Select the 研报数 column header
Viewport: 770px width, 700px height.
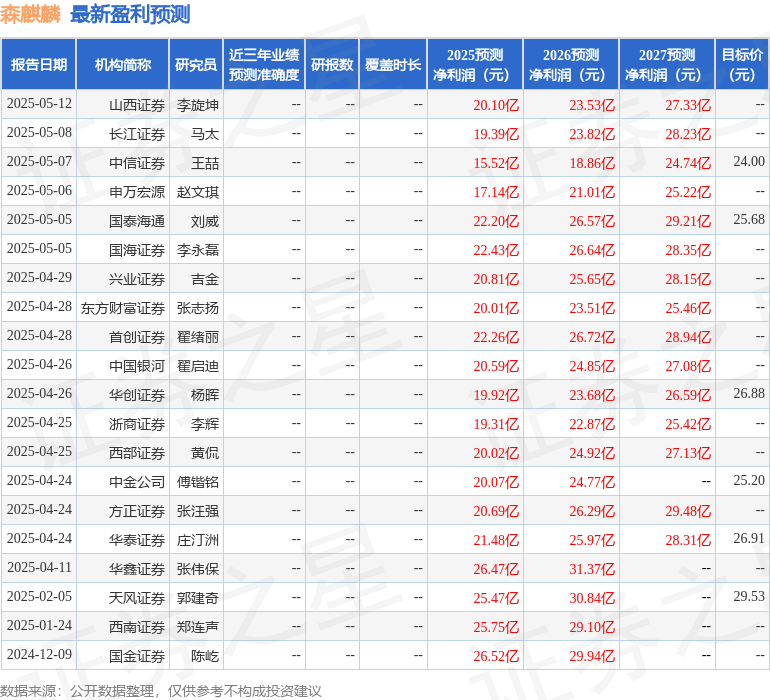[x=332, y=64]
